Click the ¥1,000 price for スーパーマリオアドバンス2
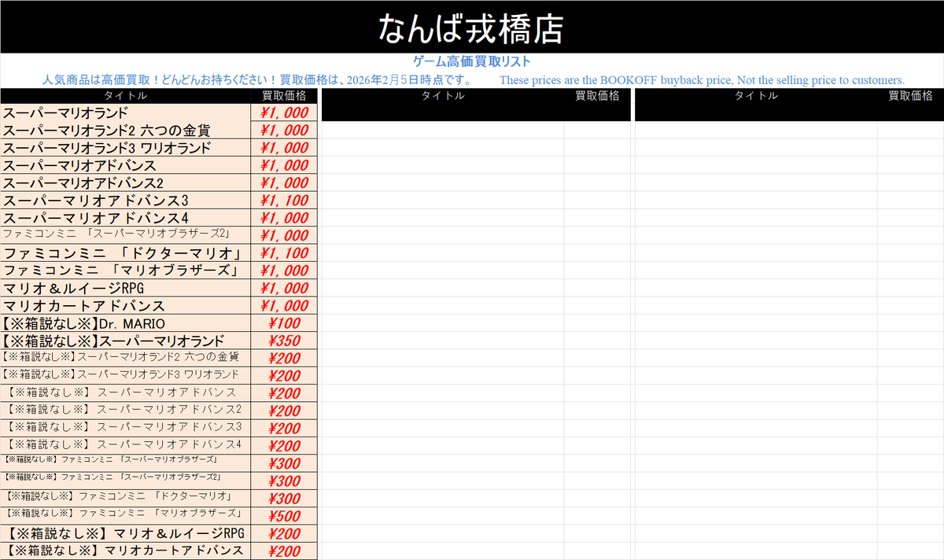The image size is (944, 560). [x=284, y=182]
